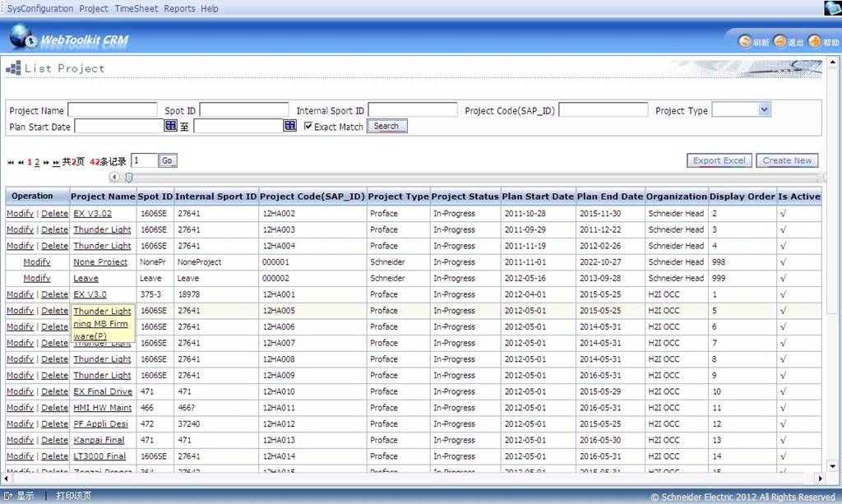Image resolution: width=842 pixels, height=504 pixels.
Task: Click Delete for EX V3.02 row
Action: click(x=55, y=214)
